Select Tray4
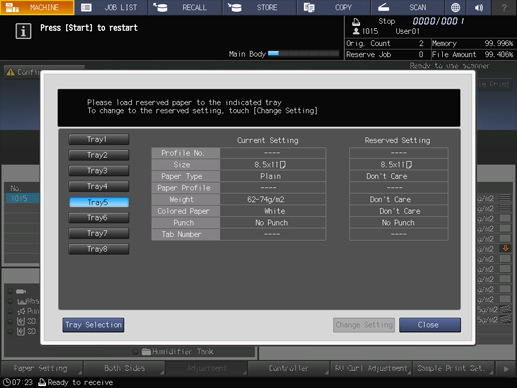This screenshot has width=517, height=388. point(99,186)
